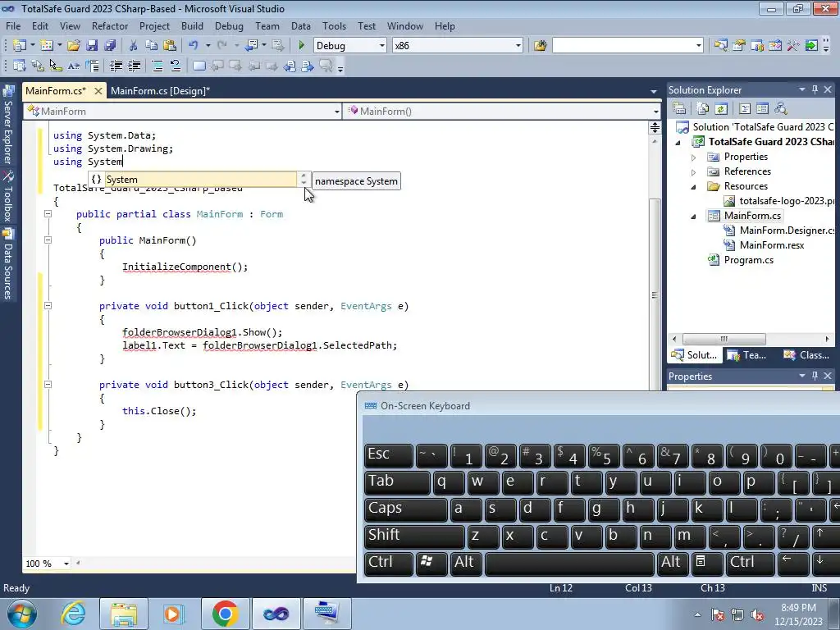Cut selection using the scissors icon

point(134,46)
